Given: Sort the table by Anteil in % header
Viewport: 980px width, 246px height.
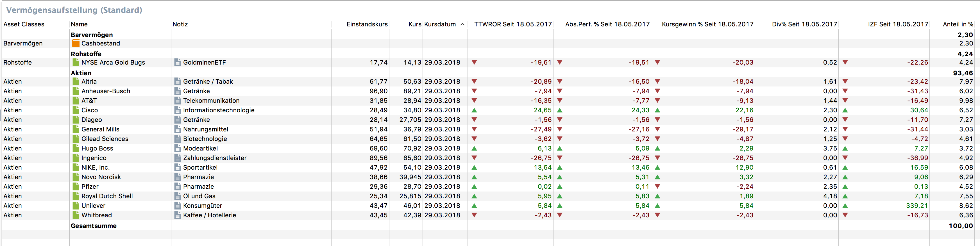Looking at the screenshot, I should (958, 24).
